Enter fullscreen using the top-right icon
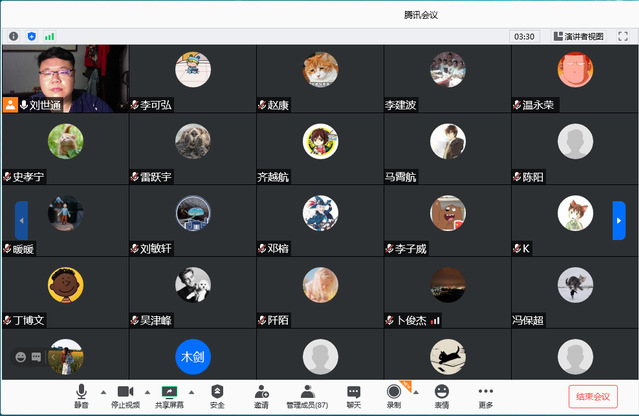Image resolution: width=639 pixels, height=416 pixels. [622, 36]
